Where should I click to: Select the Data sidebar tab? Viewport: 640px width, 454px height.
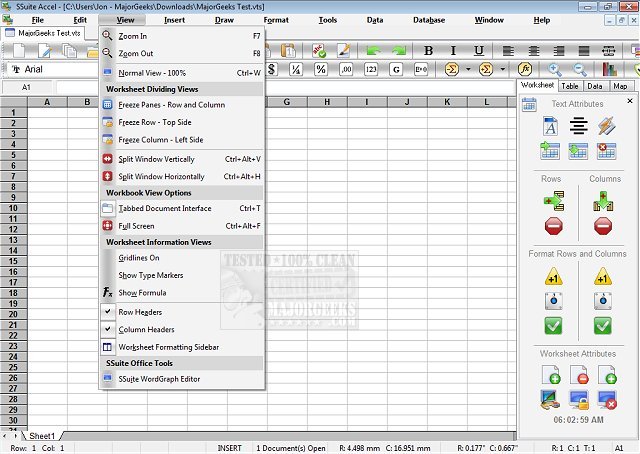coord(595,86)
